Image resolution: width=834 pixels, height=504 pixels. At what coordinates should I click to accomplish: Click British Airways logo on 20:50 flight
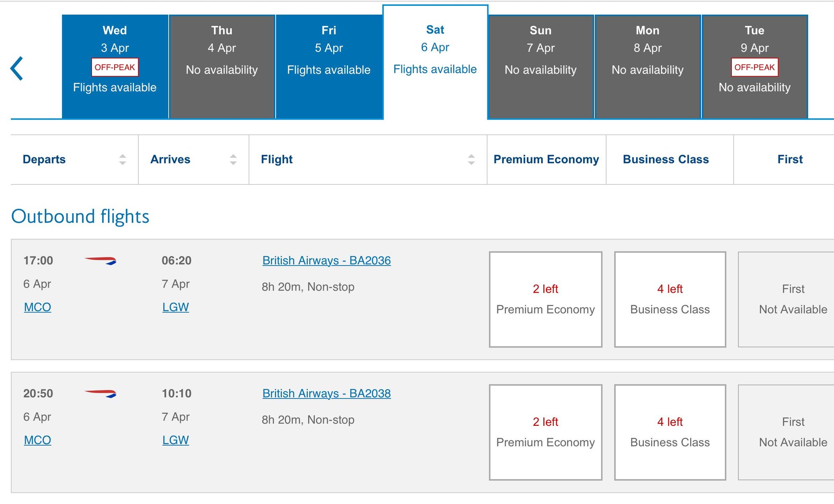coord(101,394)
